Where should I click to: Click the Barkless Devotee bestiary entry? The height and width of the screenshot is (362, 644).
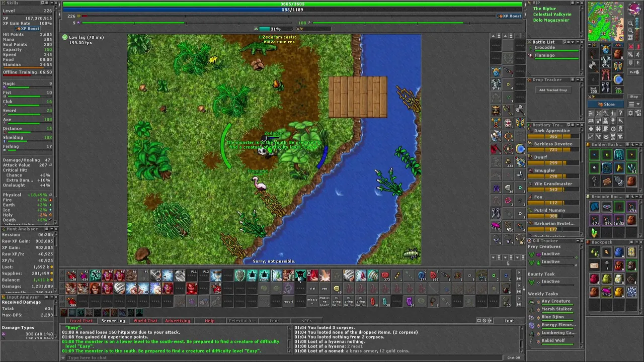[553, 146]
